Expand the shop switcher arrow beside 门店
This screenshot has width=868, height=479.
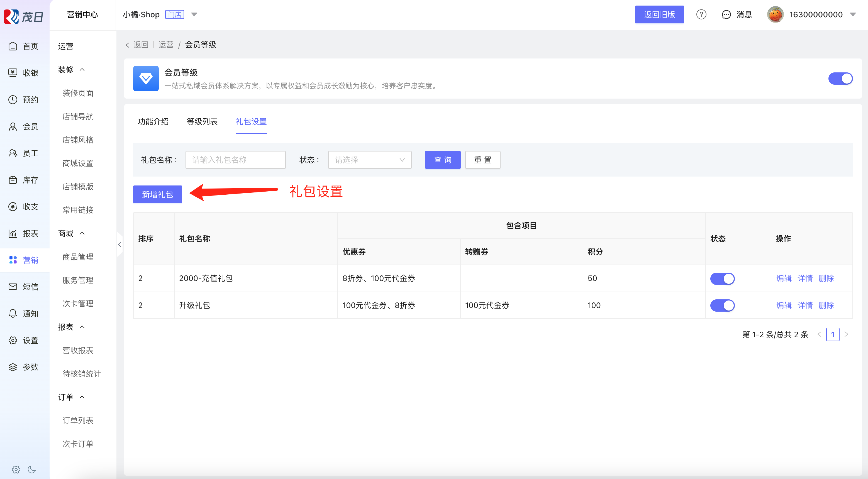(x=194, y=14)
